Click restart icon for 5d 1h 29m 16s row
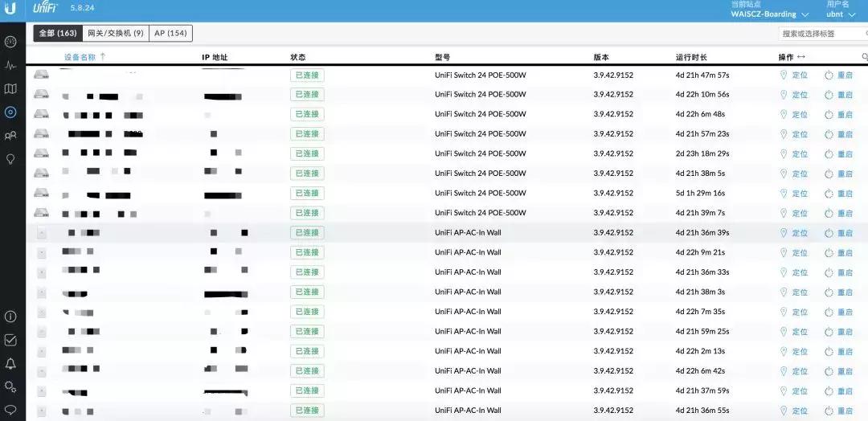 coord(829,194)
